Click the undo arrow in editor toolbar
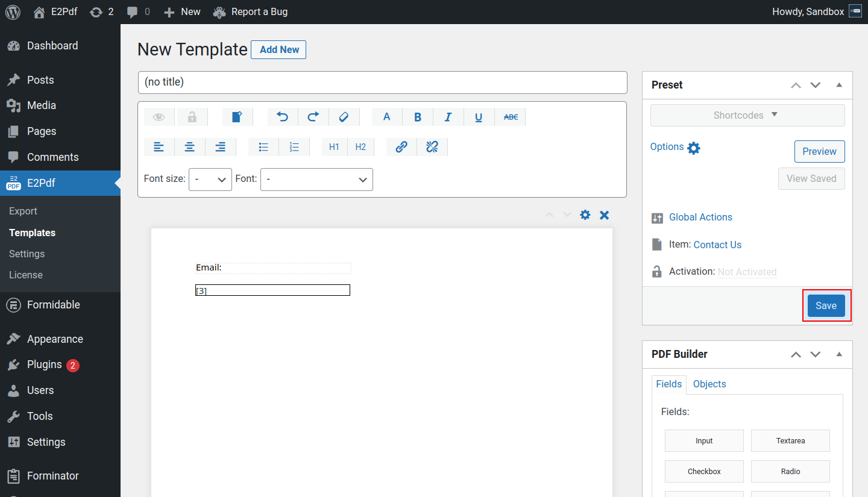 [x=283, y=117]
